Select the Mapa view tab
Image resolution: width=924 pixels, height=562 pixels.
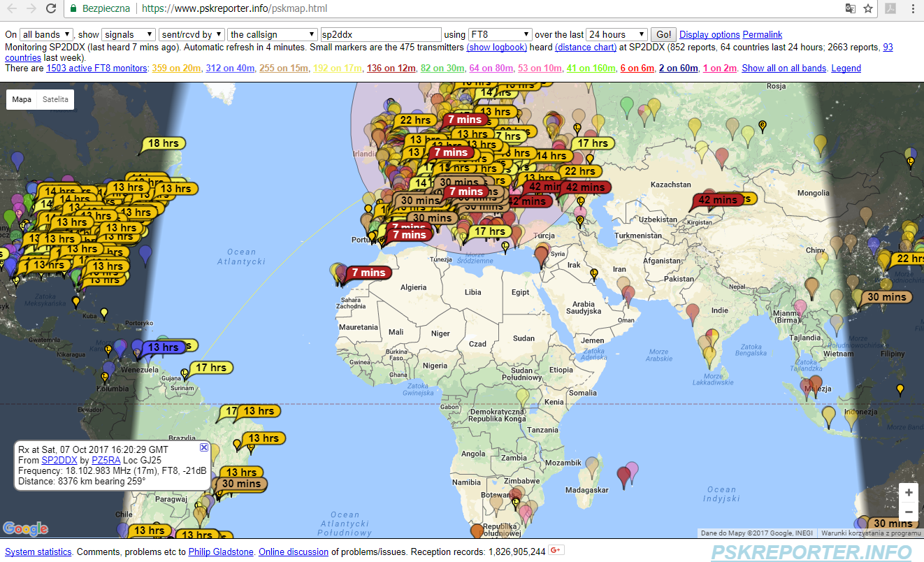22,99
